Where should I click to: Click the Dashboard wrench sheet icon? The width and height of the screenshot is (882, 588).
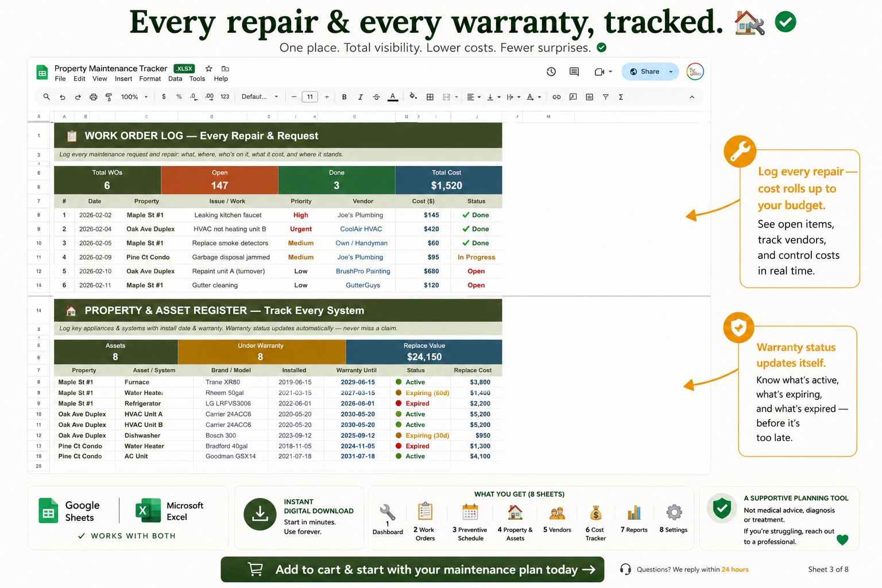coord(388,513)
